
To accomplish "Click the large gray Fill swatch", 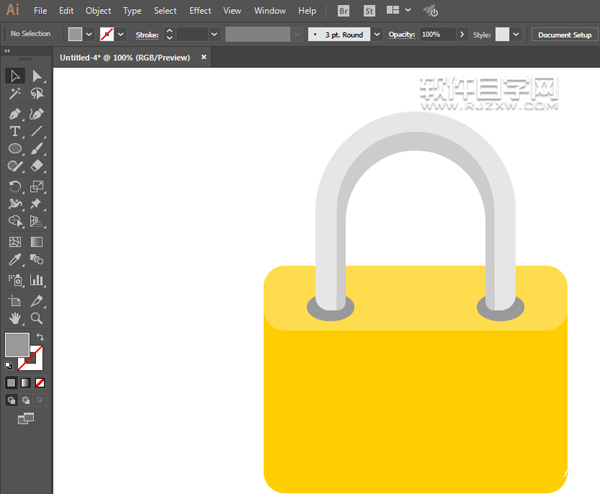I will pyautogui.click(x=17, y=344).
